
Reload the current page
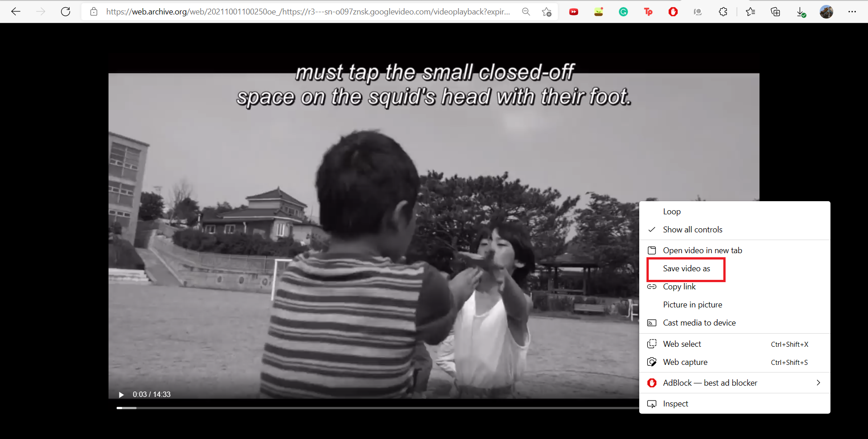coord(66,12)
